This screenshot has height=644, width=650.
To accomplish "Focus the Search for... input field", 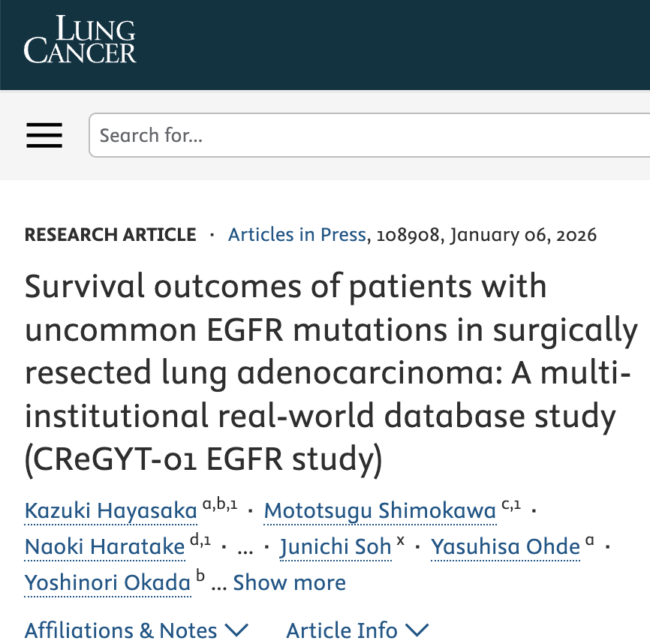I will point(369,135).
